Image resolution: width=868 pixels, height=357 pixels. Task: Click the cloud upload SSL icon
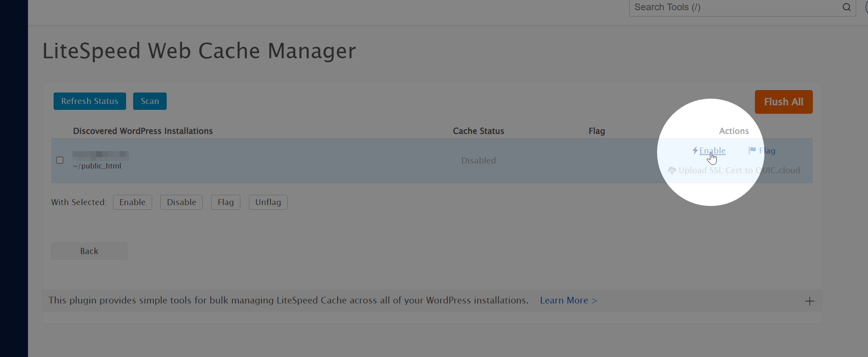coord(672,170)
